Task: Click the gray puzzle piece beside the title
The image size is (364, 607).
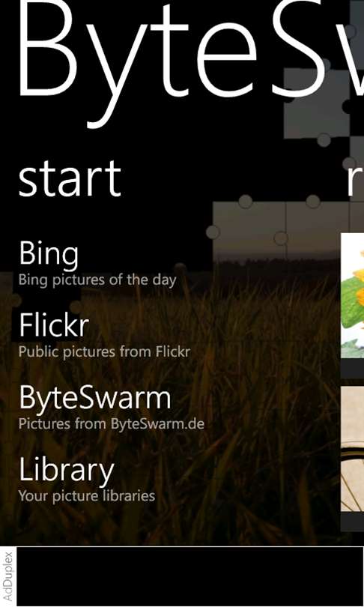Action: pos(318,103)
